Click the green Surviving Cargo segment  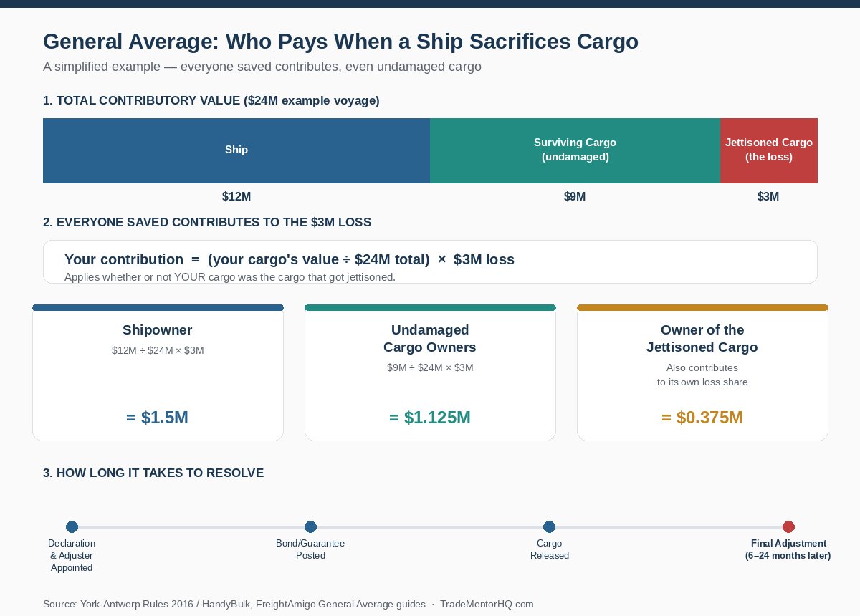575,150
